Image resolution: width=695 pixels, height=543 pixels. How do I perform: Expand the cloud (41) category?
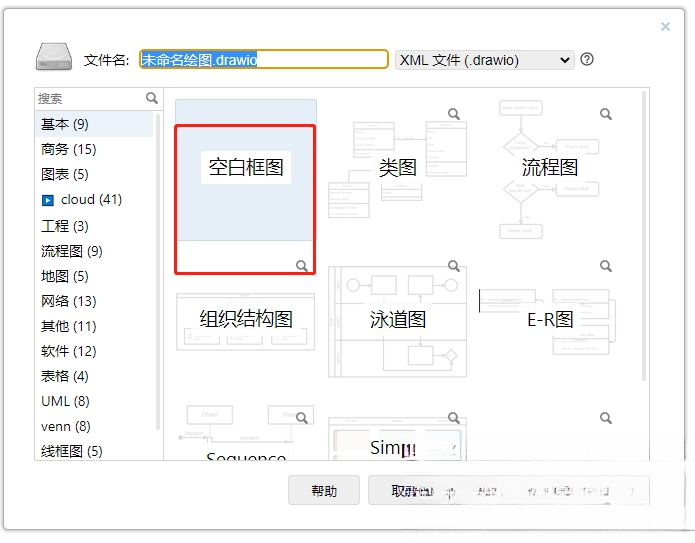click(48, 200)
